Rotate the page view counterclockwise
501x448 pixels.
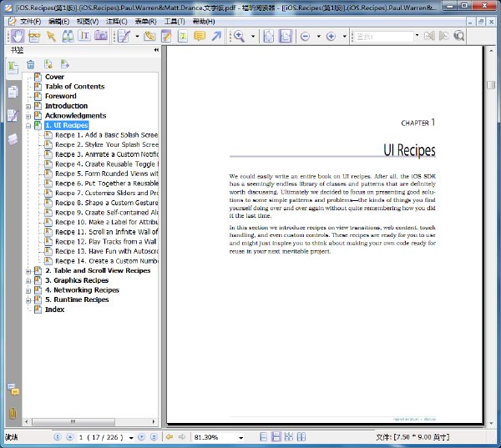(x=268, y=36)
